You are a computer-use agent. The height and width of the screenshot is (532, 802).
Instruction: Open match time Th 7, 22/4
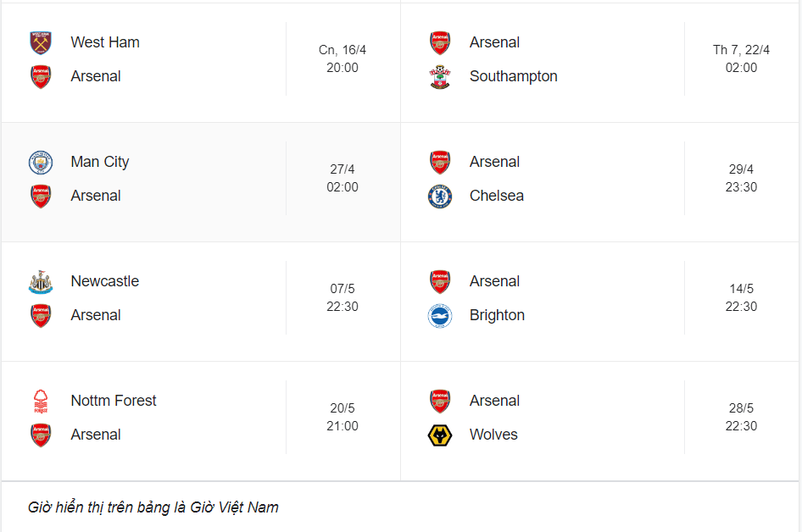click(x=741, y=50)
